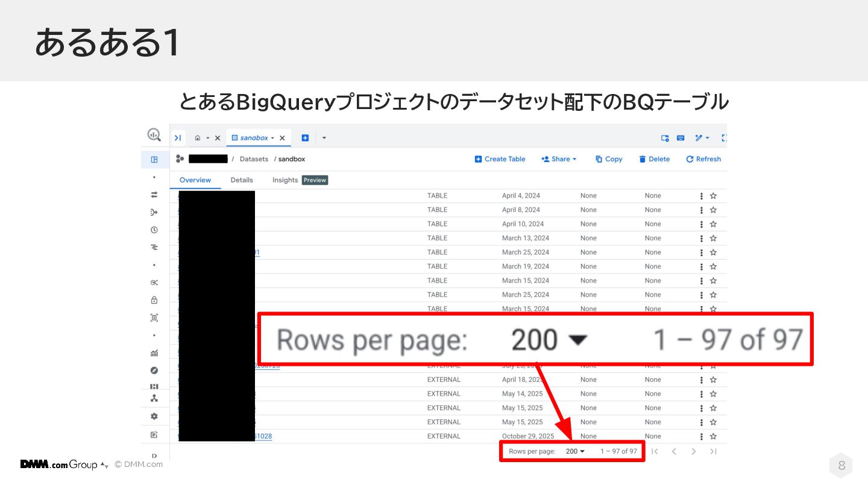The height and width of the screenshot is (488, 868).
Task: Open the BigQuery logo icon
Action: (154, 135)
